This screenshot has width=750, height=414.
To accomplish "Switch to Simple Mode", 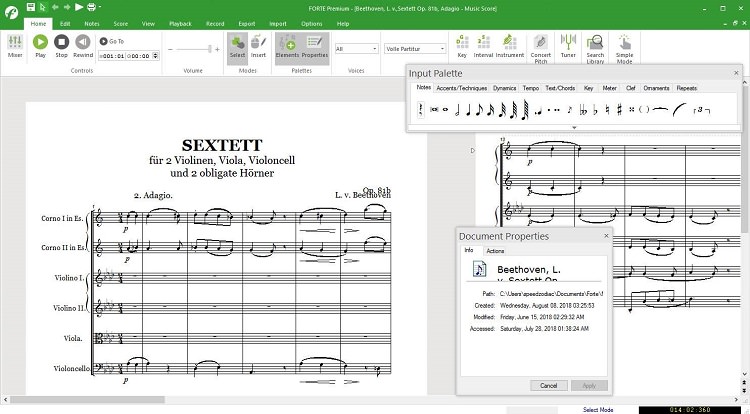I will point(624,48).
